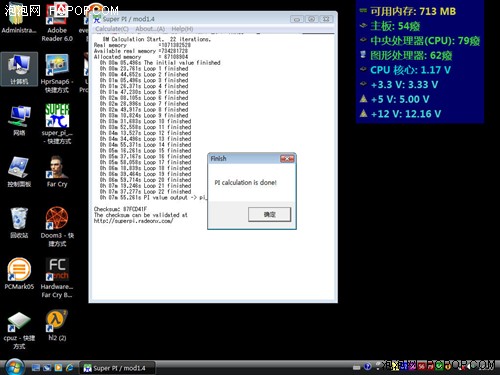Open the 控制面板 Control Panel icon

point(19,172)
